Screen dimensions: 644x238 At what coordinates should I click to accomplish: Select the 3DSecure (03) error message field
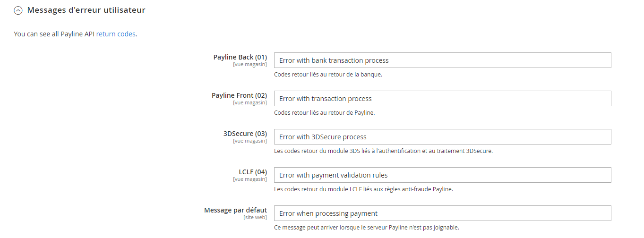[442, 137]
